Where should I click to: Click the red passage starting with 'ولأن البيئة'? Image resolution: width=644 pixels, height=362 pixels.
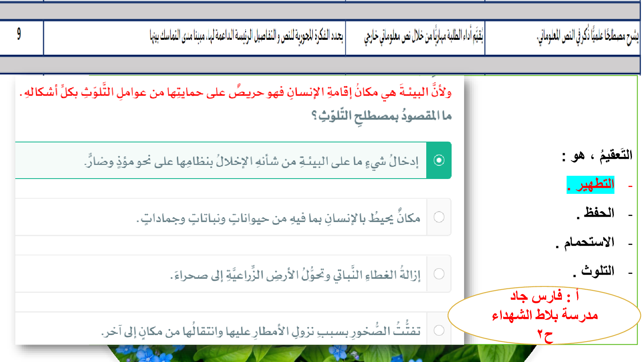click(x=235, y=93)
